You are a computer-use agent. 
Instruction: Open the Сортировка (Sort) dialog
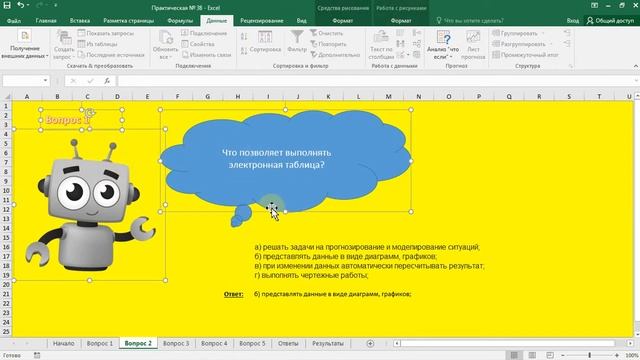coord(265,42)
